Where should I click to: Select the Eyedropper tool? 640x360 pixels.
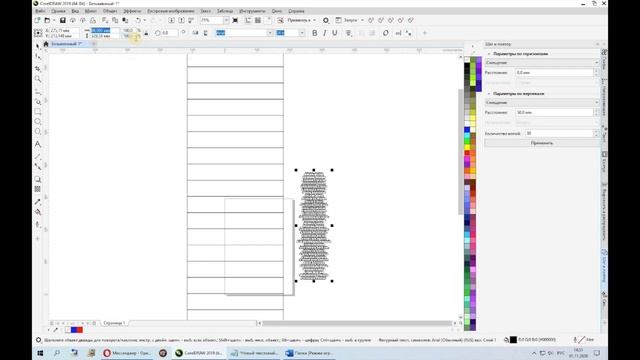pos(38,202)
